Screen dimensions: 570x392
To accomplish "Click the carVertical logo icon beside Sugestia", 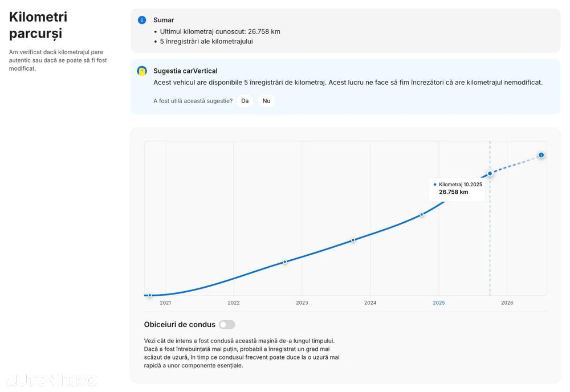I will (x=142, y=71).
